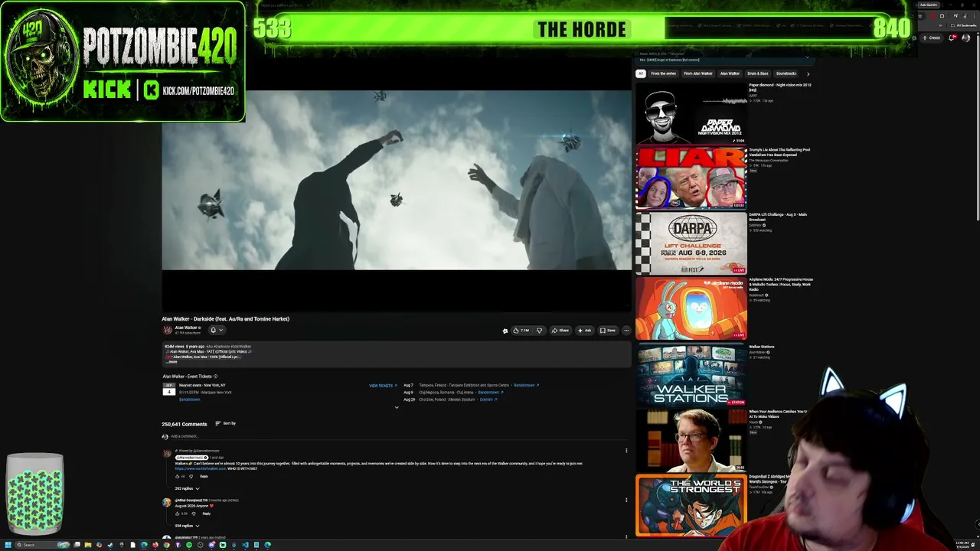Select the 'Drum & Bass' filter chip
This screenshot has width=980, height=551.
tap(757, 73)
